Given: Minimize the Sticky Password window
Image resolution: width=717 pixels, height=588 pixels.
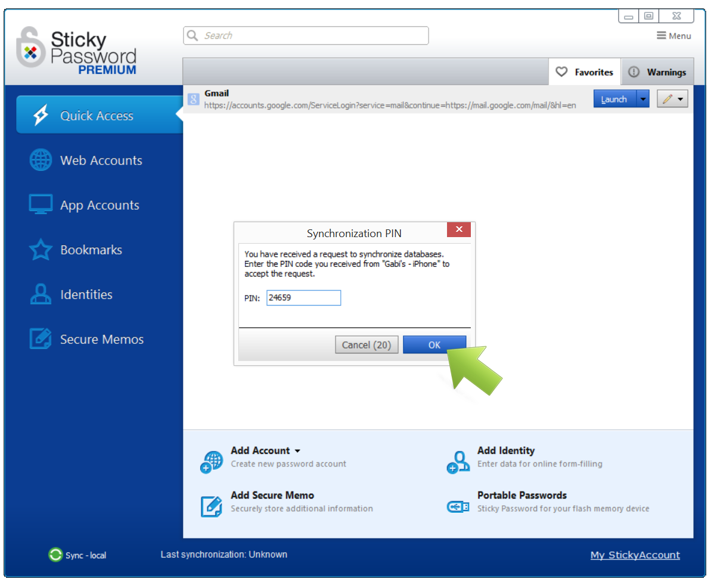Looking at the screenshot, I should (x=629, y=16).
